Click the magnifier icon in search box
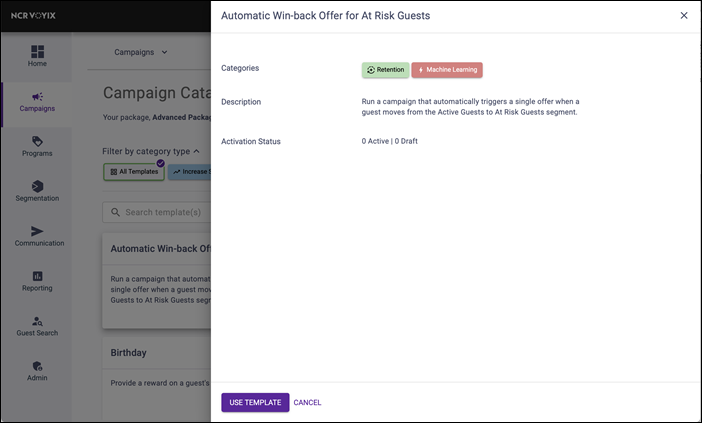Viewport: 702px width, 423px height. tap(115, 212)
